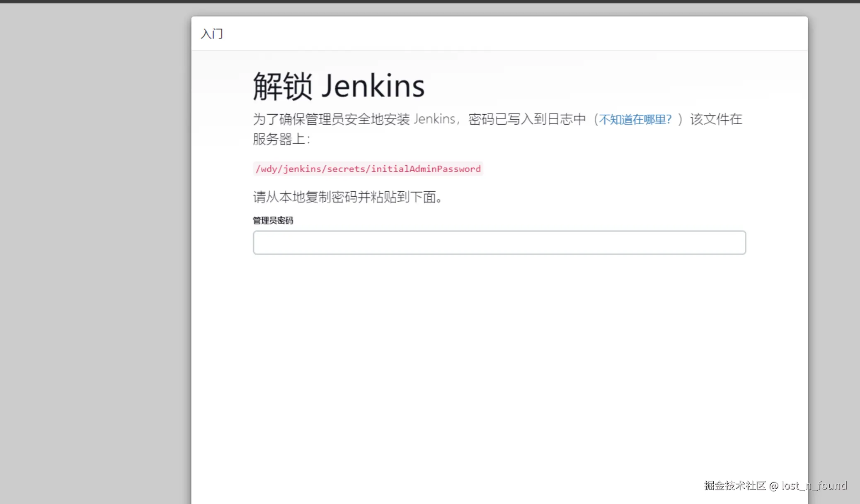Click the jenkins folder name in the red path
The width and height of the screenshot is (860, 504).
click(x=302, y=169)
